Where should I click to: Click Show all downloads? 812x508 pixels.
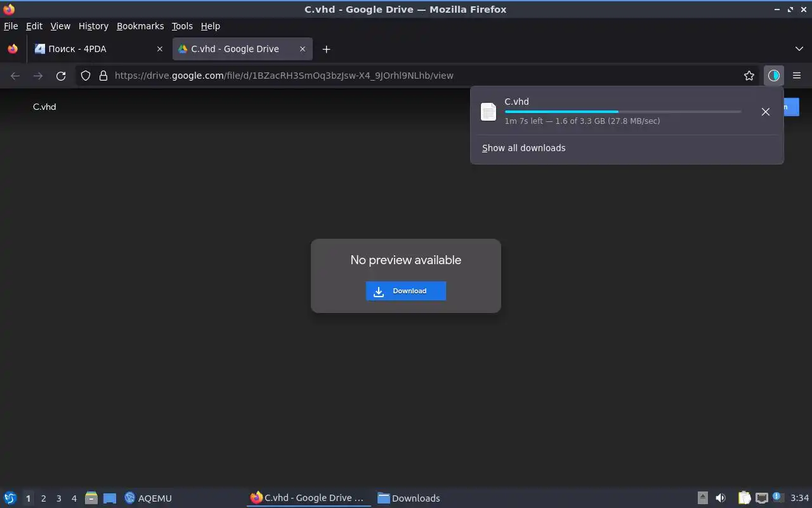(523, 148)
